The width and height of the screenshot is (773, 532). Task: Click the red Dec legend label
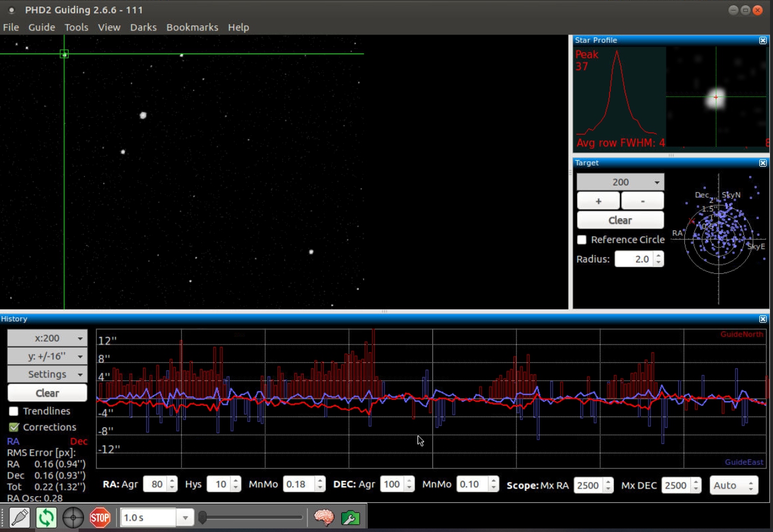79,442
